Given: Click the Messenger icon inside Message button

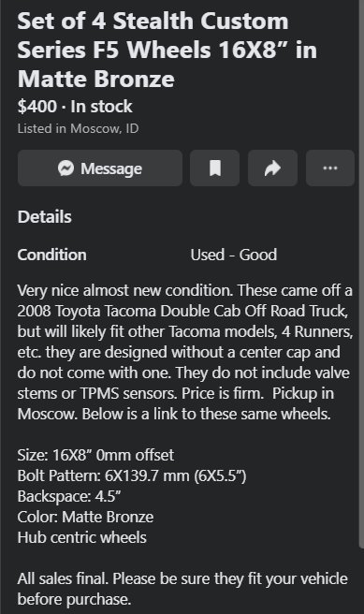Looking at the screenshot, I should point(66,168).
